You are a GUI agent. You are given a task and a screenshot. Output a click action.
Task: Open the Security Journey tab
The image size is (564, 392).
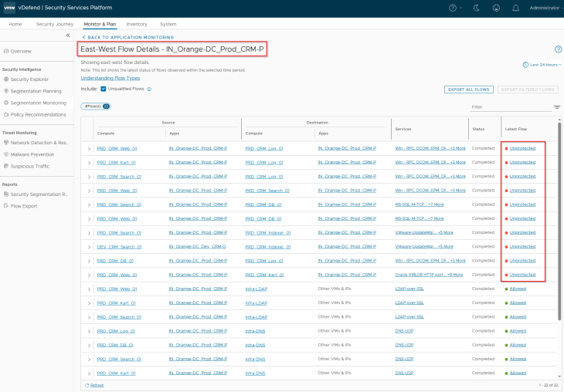point(55,24)
